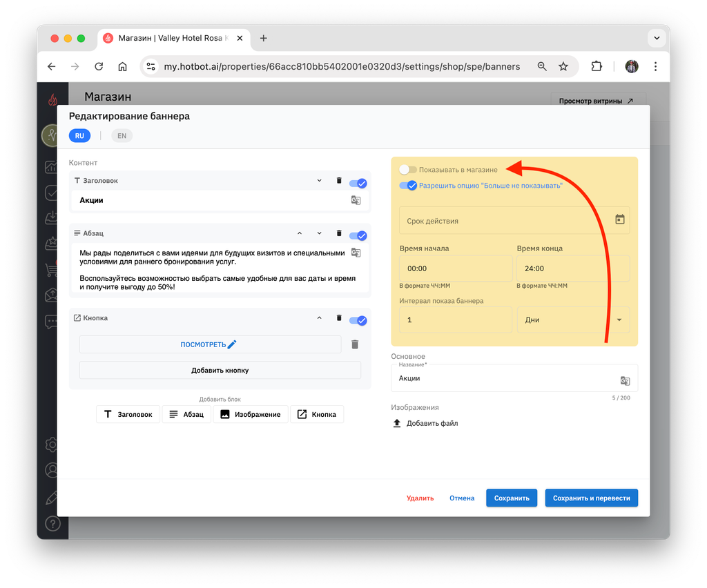The width and height of the screenshot is (707, 588).
Task: Open the Дни interval unit dropdown
Action: 573,320
